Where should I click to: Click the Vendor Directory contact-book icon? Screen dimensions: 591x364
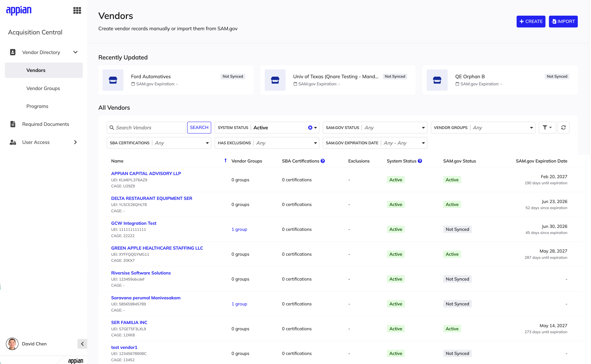13,52
